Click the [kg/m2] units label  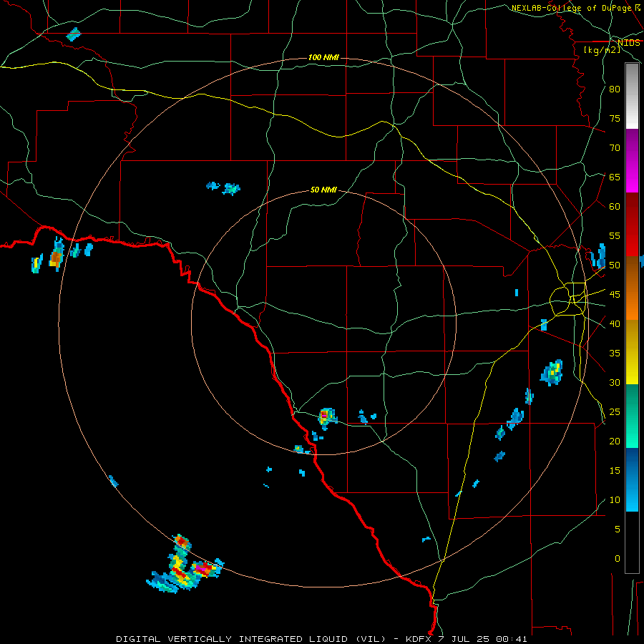tap(602, 49)
